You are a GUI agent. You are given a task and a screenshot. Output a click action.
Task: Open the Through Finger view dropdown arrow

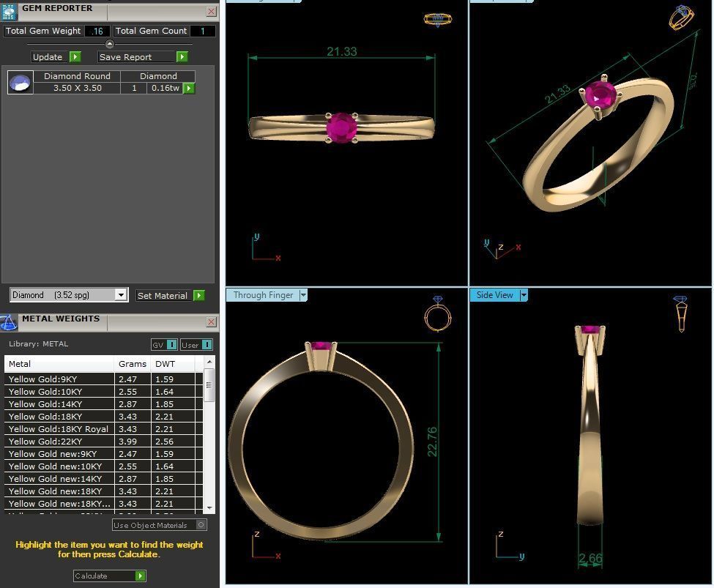tap(303, 295)
